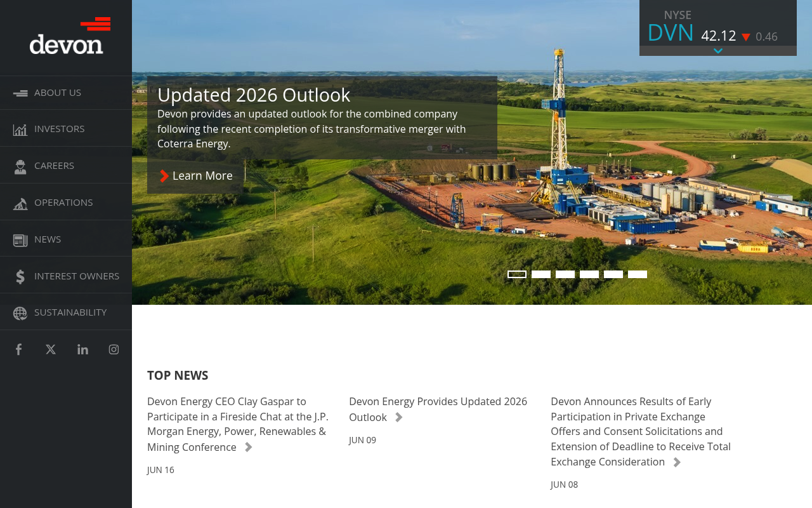Click the Updated 2026 Outlook banner heading
This screenshot has width=812, height=508.
pyautogui.click(x=254, y=95)
